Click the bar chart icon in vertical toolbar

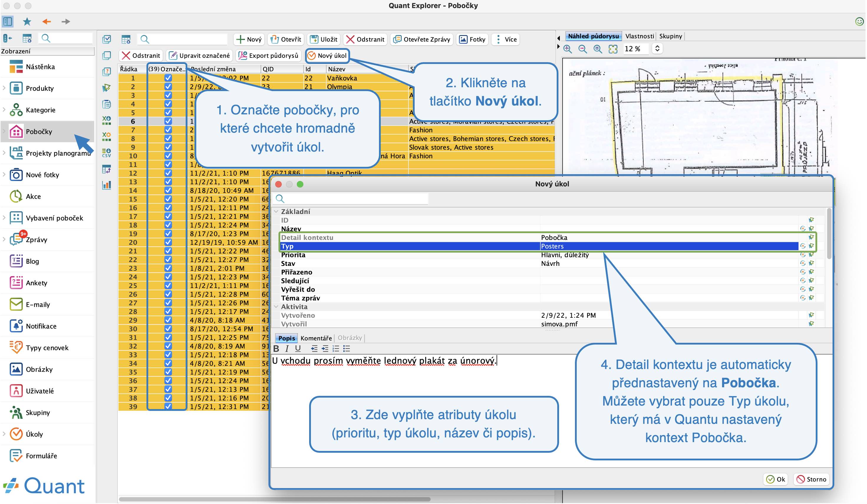pos(107,185)
